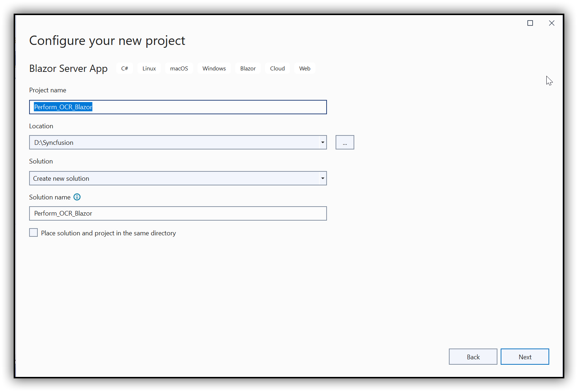
Task: Click inside the Project name field
Action: pos(178,107)
